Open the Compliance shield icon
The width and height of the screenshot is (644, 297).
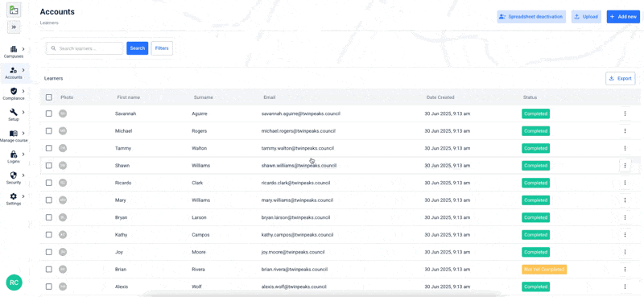click(x=14, y=91)
